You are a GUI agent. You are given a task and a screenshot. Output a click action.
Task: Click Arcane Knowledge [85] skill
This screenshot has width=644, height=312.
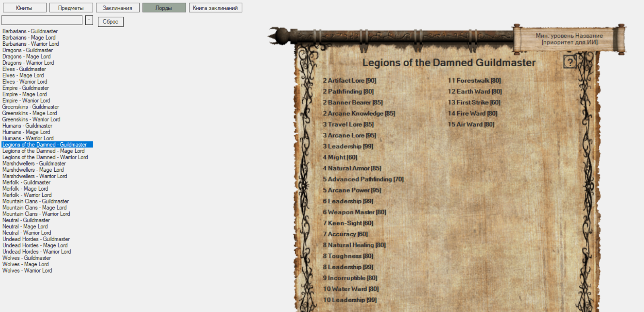359,114
